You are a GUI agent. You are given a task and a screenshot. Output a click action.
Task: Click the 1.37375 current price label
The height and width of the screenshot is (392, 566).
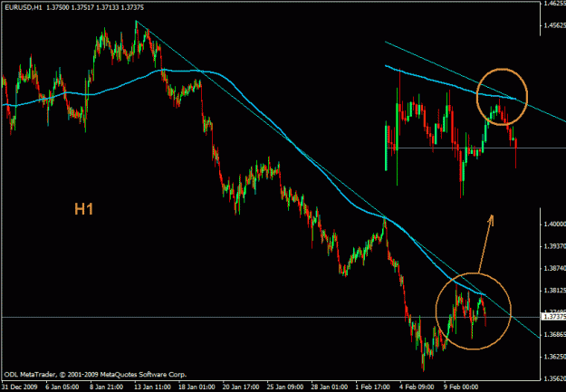pos(554,317)
